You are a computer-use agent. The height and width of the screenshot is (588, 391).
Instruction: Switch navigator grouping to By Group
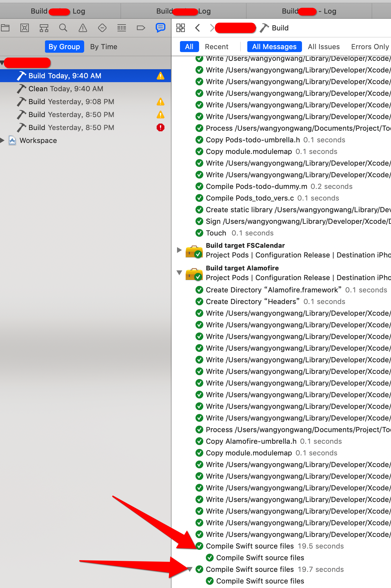pyautogui.click(x=64, y=47)
